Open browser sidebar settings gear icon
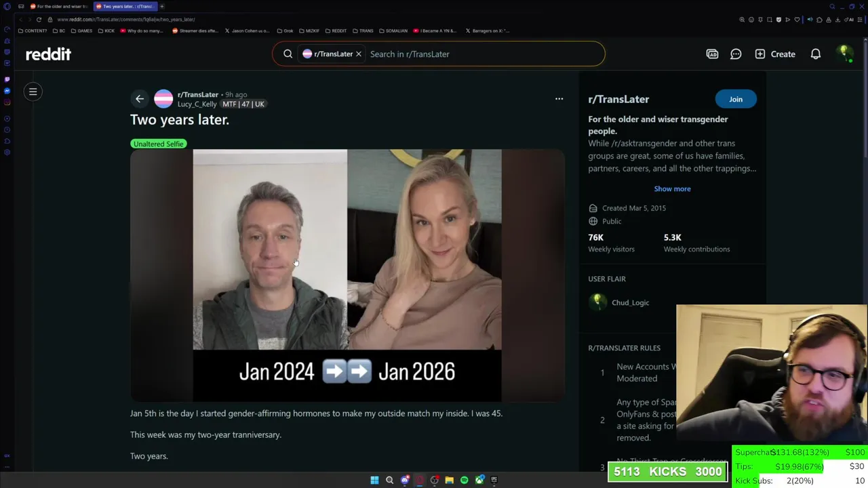The image size is (868, 488). pos(7,152)
